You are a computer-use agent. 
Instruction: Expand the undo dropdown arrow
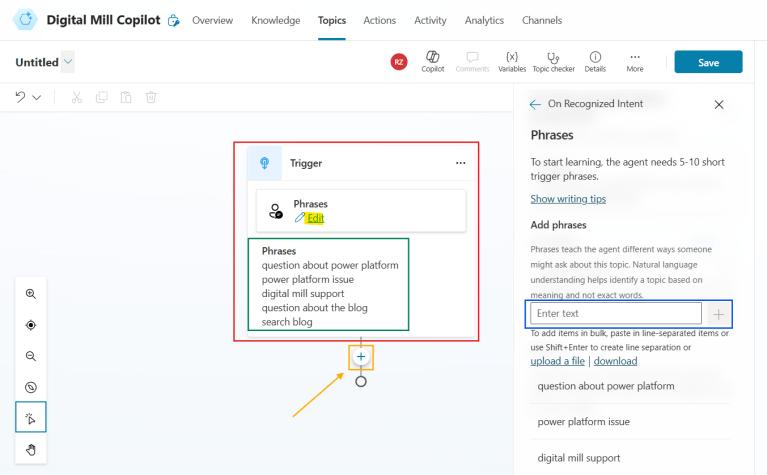click(x=37, y=97)
